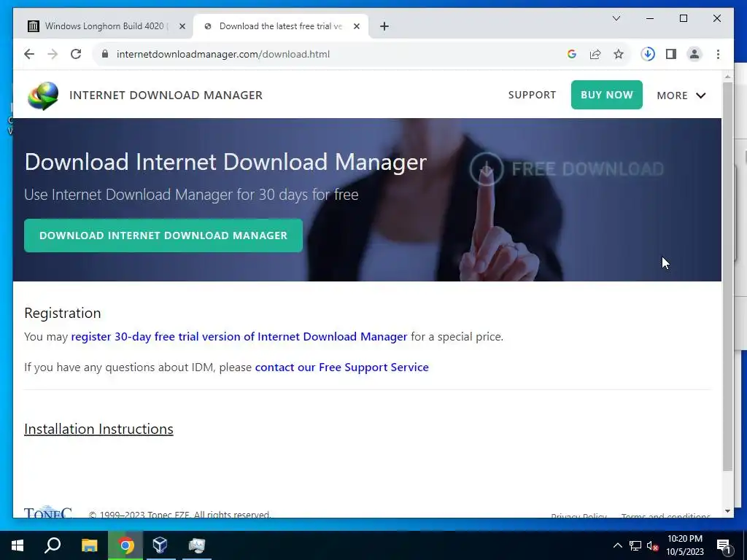The image size is (747, 560).
Task: Select the Download the latest free trial tab
Action: (281, 26)
